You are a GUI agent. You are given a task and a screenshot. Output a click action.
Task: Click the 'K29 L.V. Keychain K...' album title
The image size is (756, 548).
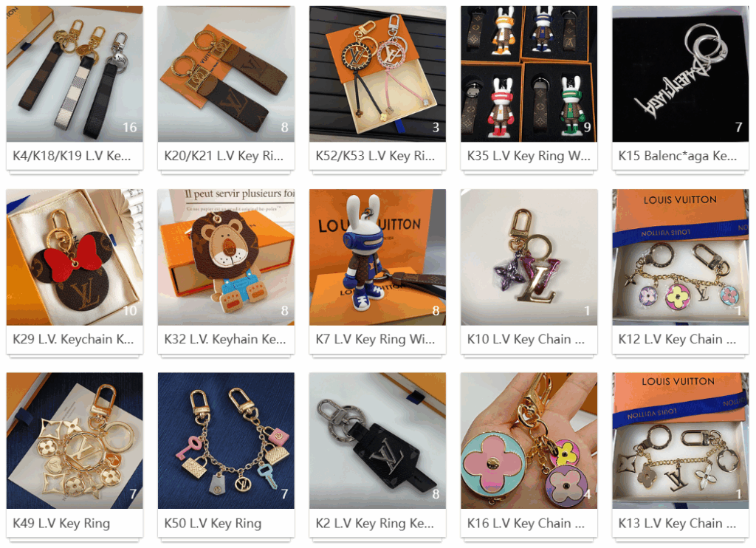point(73,339)
